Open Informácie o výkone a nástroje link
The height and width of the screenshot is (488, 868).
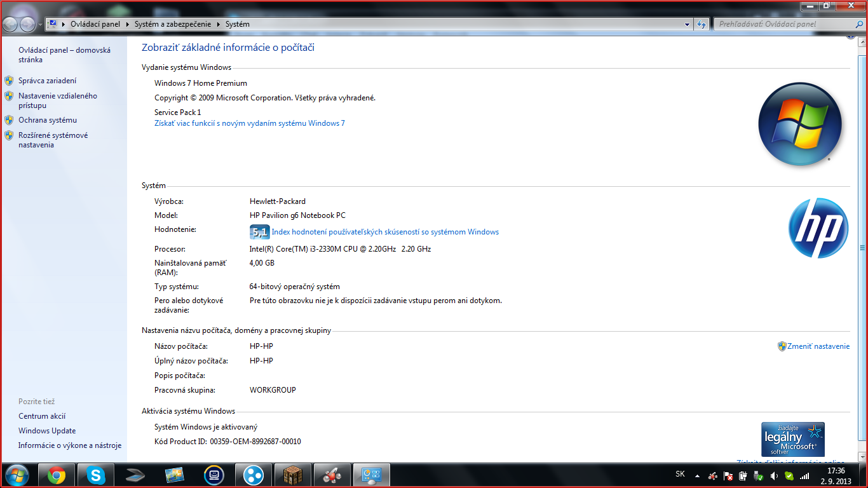pos(70,445)
